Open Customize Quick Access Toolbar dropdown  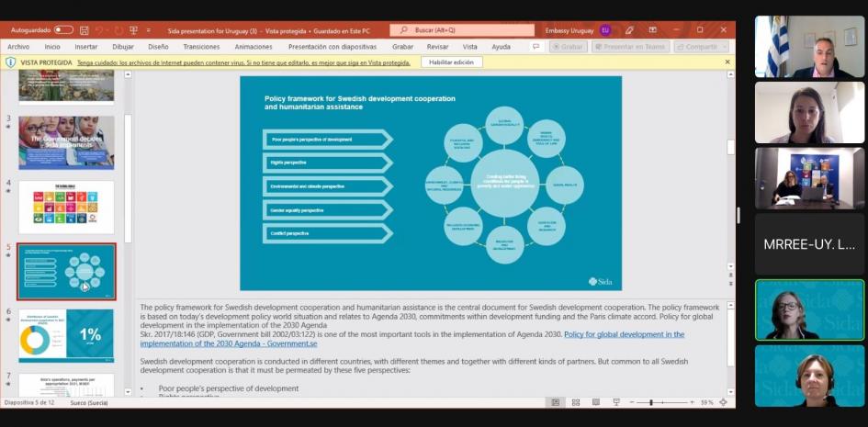[149, 30]
